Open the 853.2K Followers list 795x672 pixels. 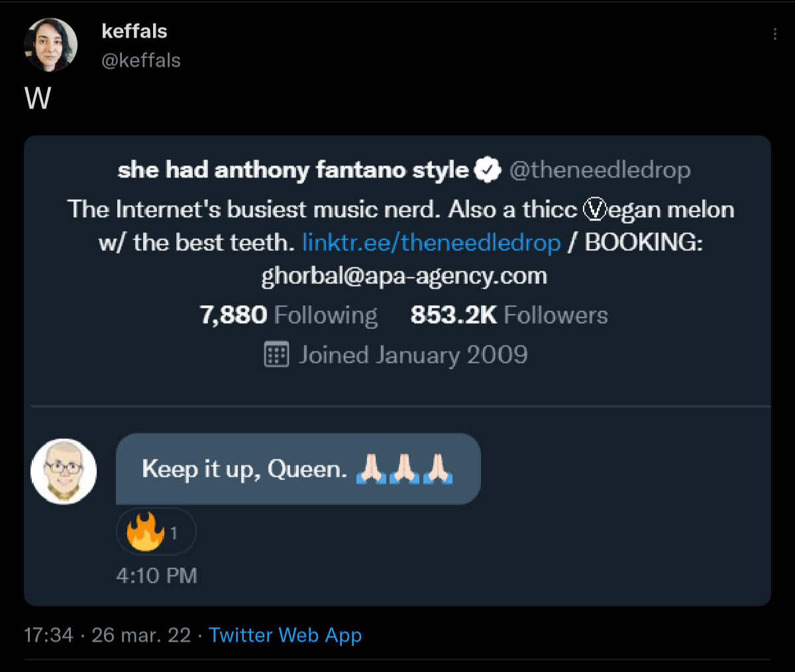click(509, 315)
